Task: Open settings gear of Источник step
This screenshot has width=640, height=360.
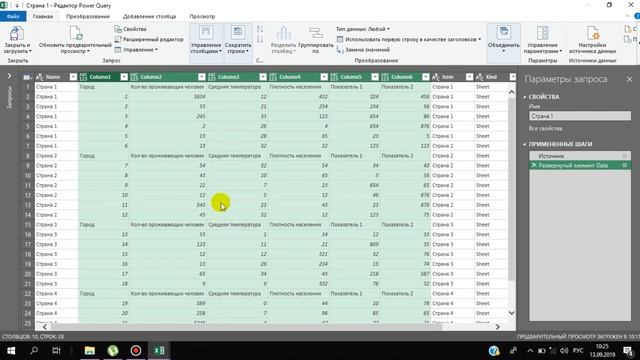Action: 624,156
